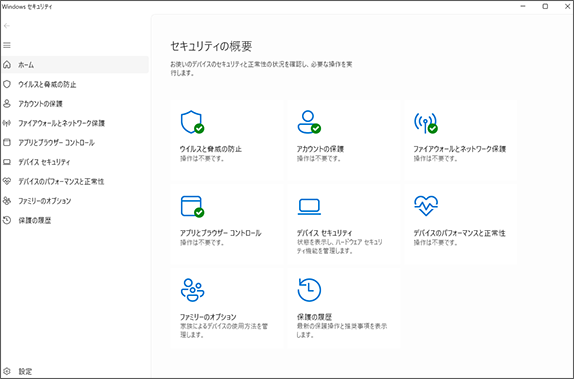Open the large family options icon
574x379 pixels.
coord(193,290)
